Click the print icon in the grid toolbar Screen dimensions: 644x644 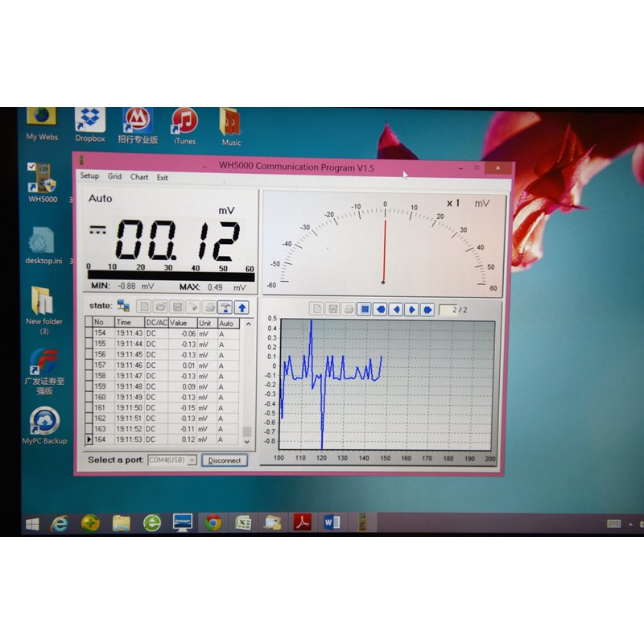[209, 308]
